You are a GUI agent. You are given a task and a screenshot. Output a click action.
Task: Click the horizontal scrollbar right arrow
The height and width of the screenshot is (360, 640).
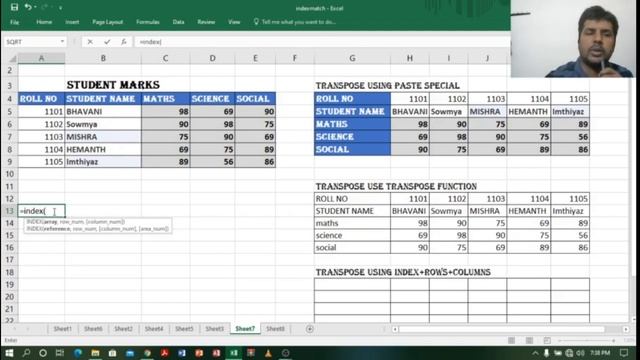[x=626, y=329]
